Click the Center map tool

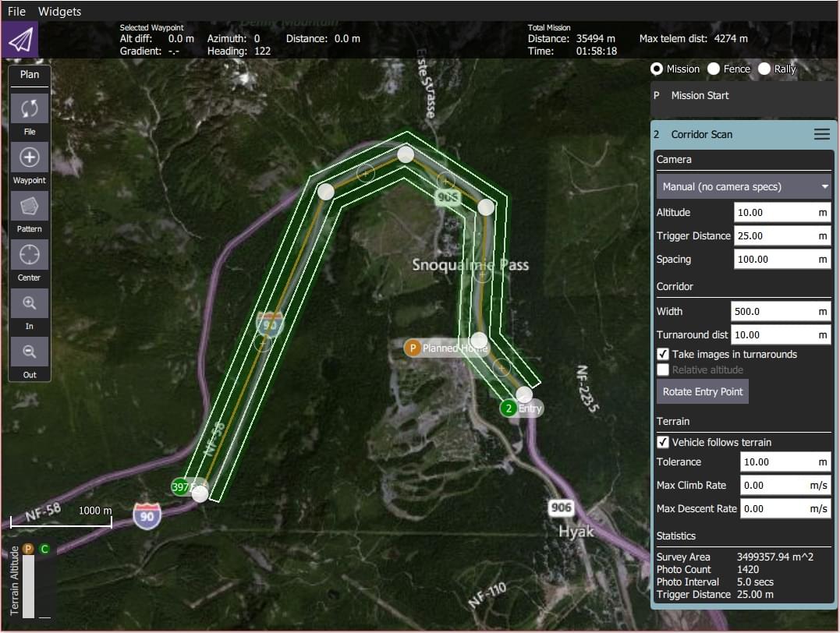[x=30, y=255]
